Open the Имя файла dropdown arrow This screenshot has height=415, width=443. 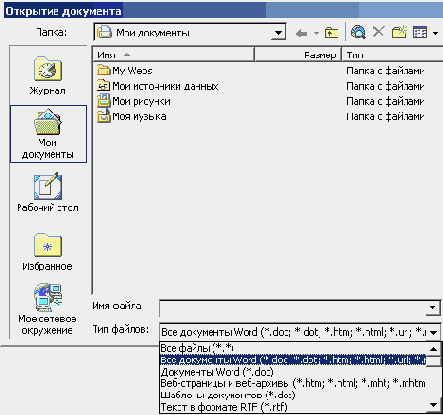433,308
